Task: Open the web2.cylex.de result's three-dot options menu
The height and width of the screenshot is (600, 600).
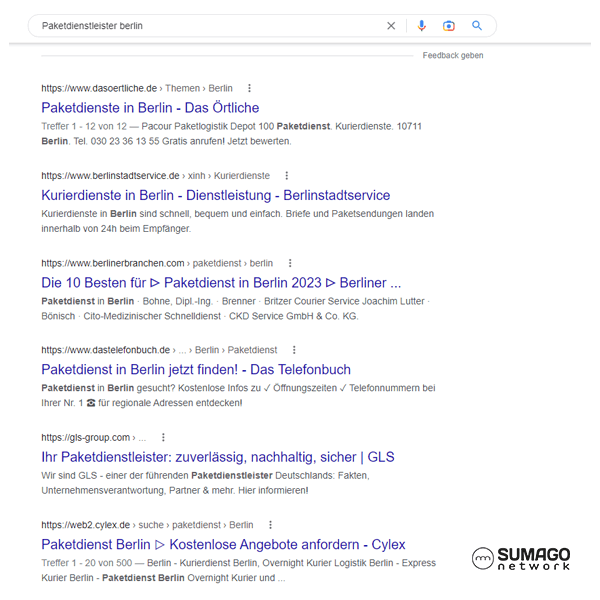Action: [x=271, y=525]
